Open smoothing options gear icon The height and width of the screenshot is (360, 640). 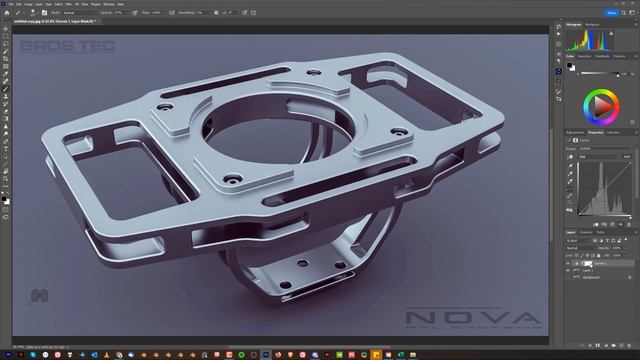(216, 13)
